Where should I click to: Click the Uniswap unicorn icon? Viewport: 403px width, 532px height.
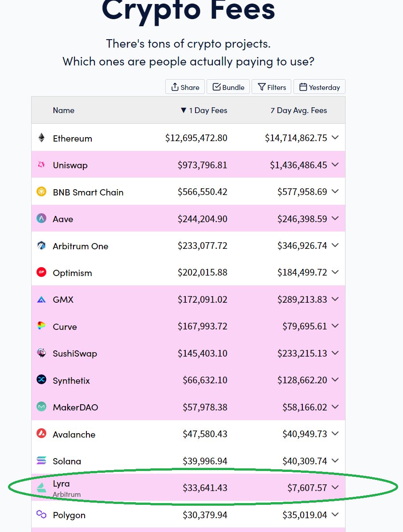41,165
